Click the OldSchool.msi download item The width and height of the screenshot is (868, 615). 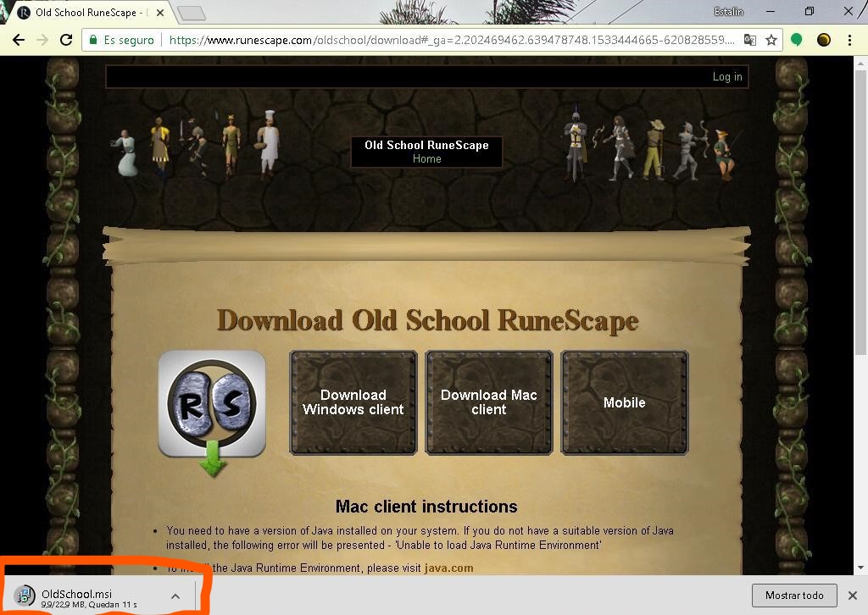point(100,596)
